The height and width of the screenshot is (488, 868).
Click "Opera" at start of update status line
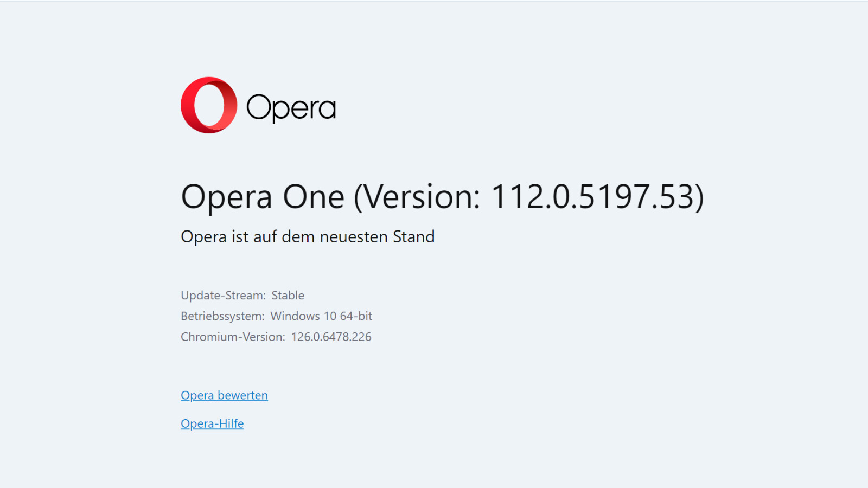(203, 237)
